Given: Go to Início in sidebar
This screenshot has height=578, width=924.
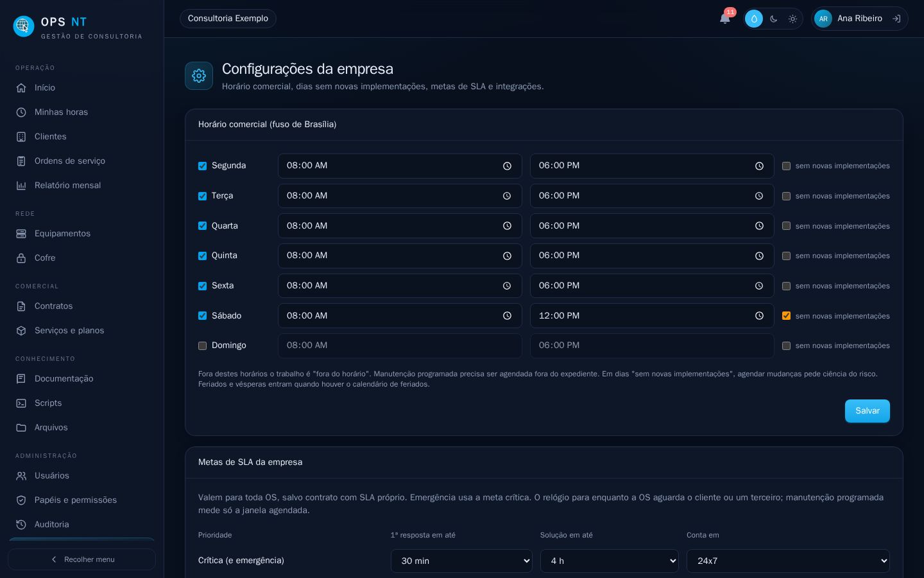Looking at the screenshot, I should pyautogui.click(x=81, y=88).
